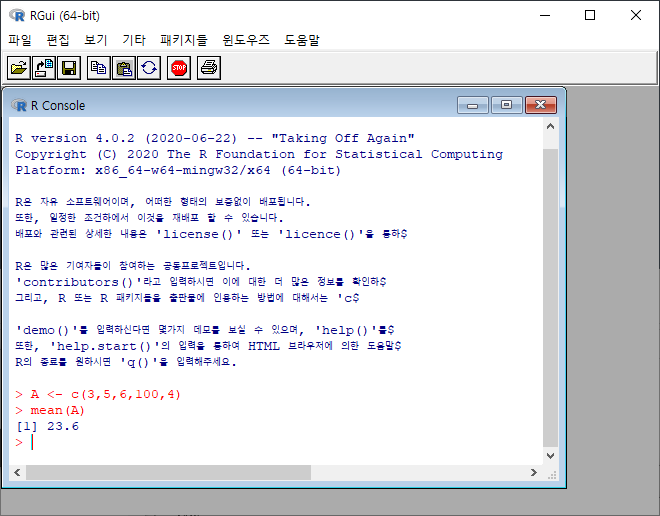This screenshot has width=660, height=516.
Task: Minimize the RGui main window
Action: point(545,16)
